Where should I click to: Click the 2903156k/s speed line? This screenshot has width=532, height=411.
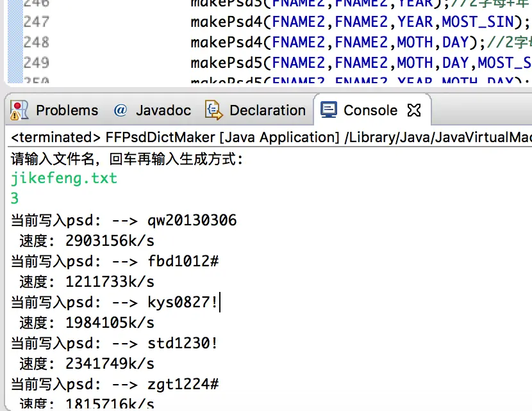[x=87, y=241]
